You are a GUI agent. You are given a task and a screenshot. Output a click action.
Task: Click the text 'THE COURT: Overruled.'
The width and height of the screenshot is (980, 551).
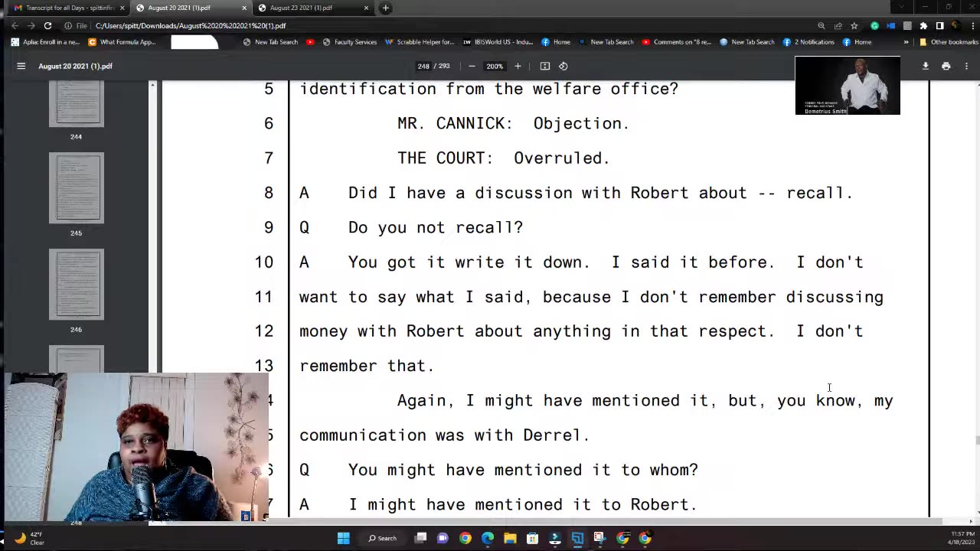[503, 158]
